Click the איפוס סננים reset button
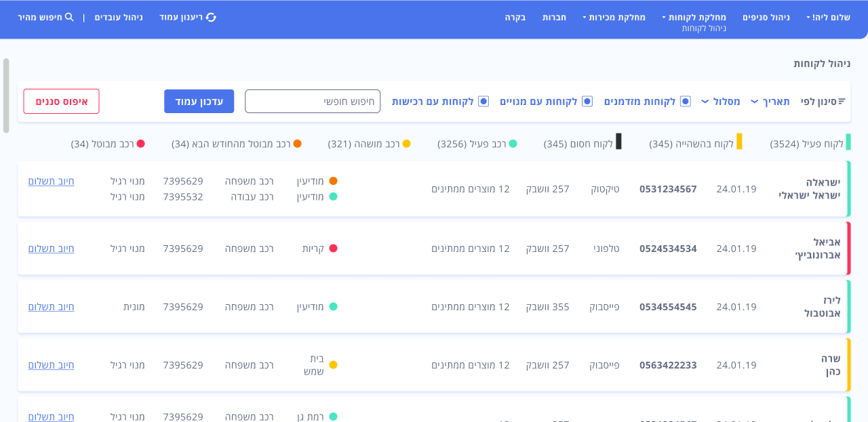This screenshot has width=868, height=422. pos(61,102)
